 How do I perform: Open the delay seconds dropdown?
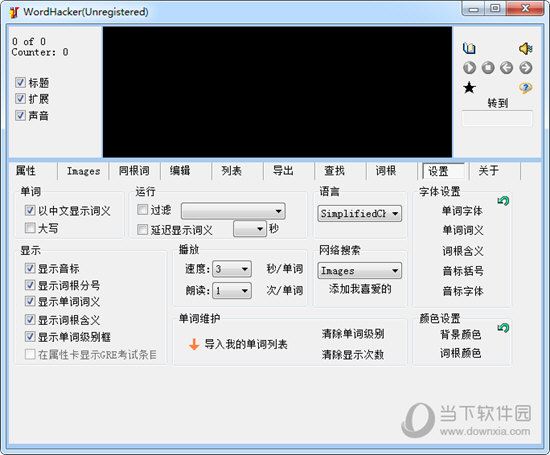(250, 229)
